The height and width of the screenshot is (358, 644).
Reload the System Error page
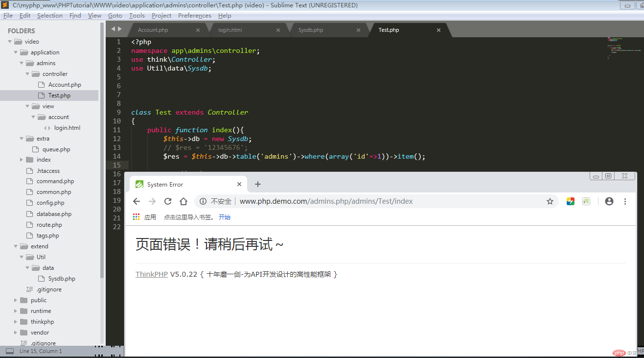(x=168, y=201)
